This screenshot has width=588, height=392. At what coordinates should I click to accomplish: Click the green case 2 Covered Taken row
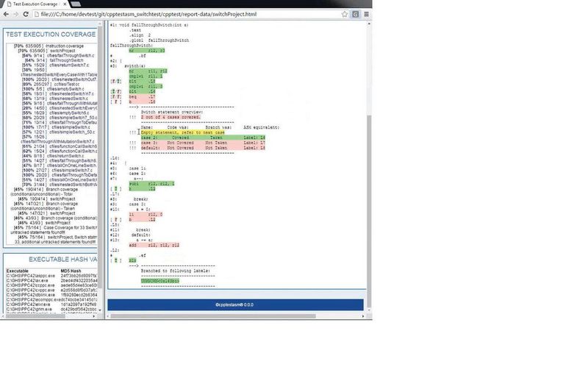click(x=203, y=138)
